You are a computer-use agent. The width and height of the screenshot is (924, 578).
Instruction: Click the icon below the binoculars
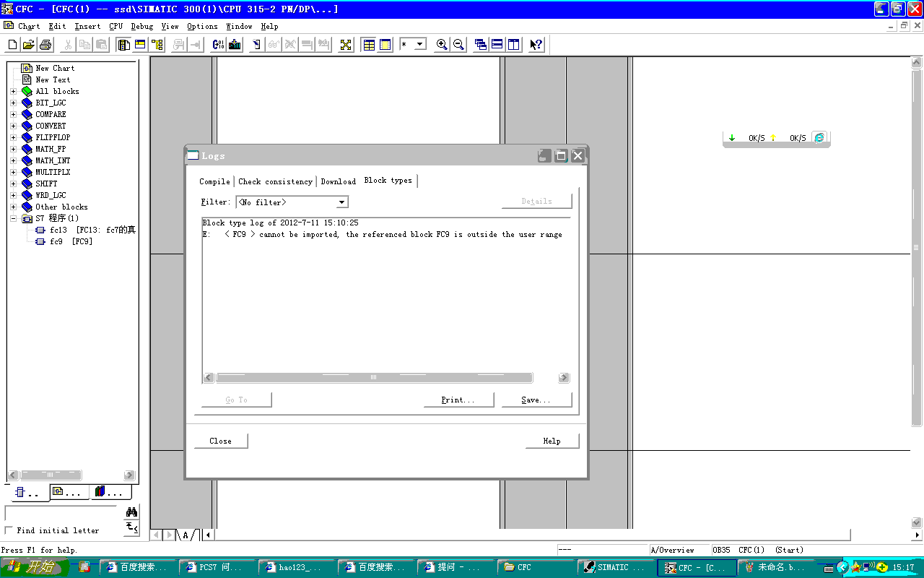coord(131,527)
